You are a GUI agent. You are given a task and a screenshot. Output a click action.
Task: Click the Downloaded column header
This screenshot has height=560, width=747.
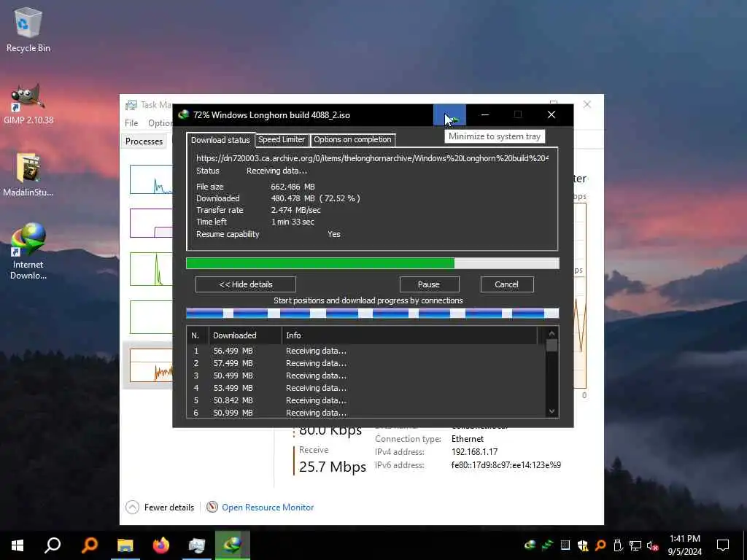click(245, 335)
